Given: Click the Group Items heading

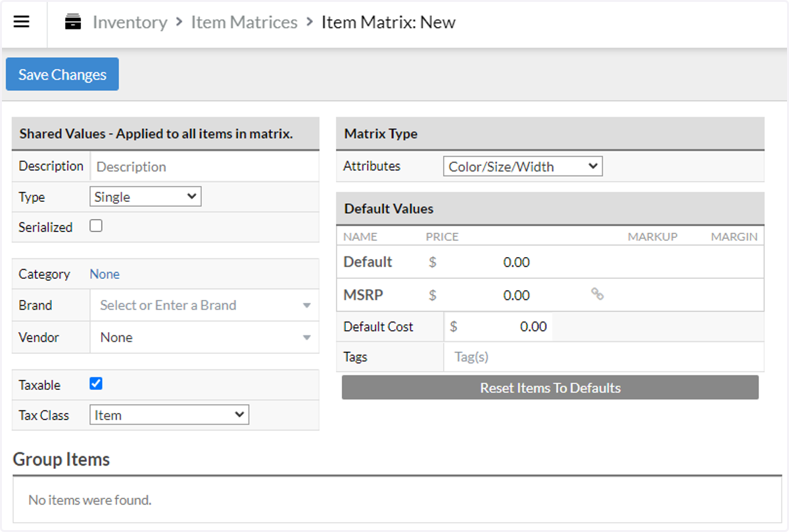Looking at the screenshot, I should click(61, 459).
